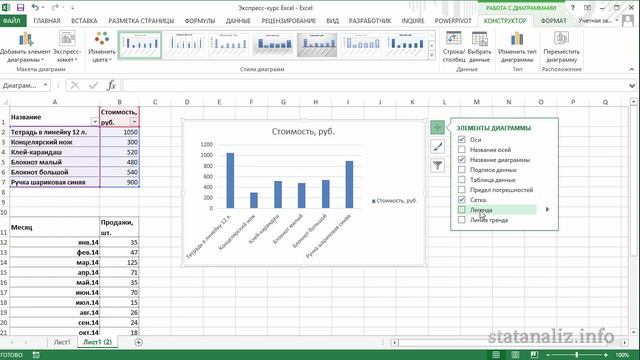Click the vertical scrollbar down arrow

click(x=633, y=332)
